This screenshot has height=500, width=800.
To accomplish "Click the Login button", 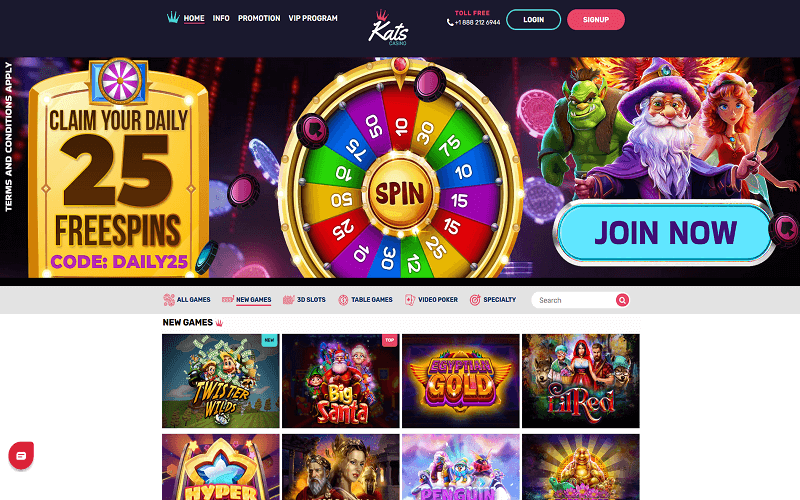I will [534, 19].
